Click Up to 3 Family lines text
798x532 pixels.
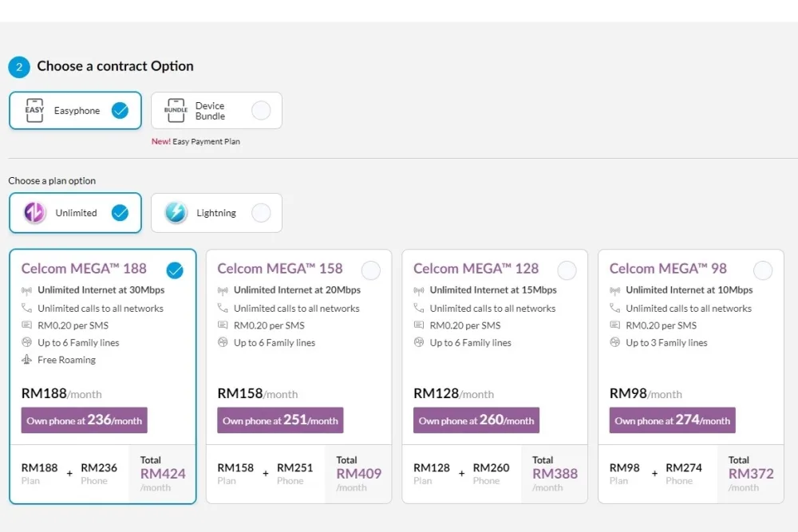coord(666,343)
